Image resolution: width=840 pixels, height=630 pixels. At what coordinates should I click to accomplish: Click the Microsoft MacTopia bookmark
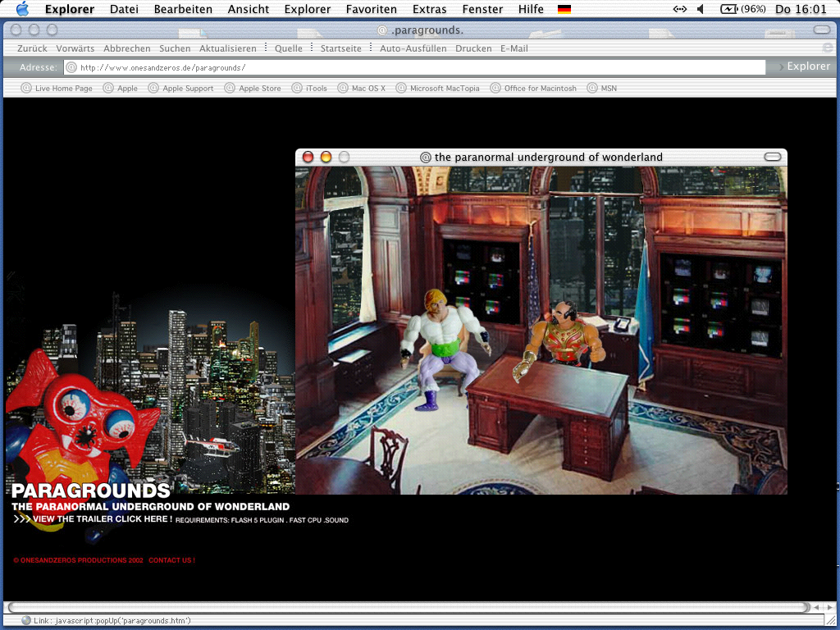coord(444,89)
